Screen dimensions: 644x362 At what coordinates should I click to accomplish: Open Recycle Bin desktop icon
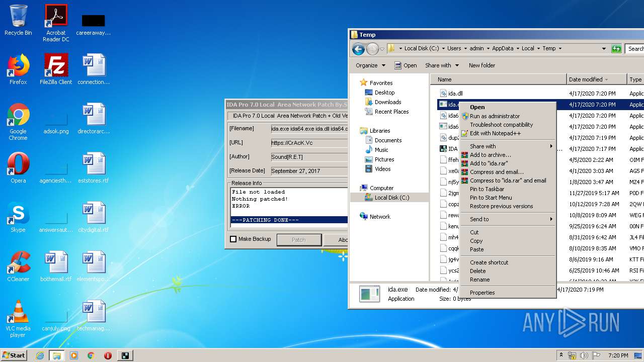[18, 20]
